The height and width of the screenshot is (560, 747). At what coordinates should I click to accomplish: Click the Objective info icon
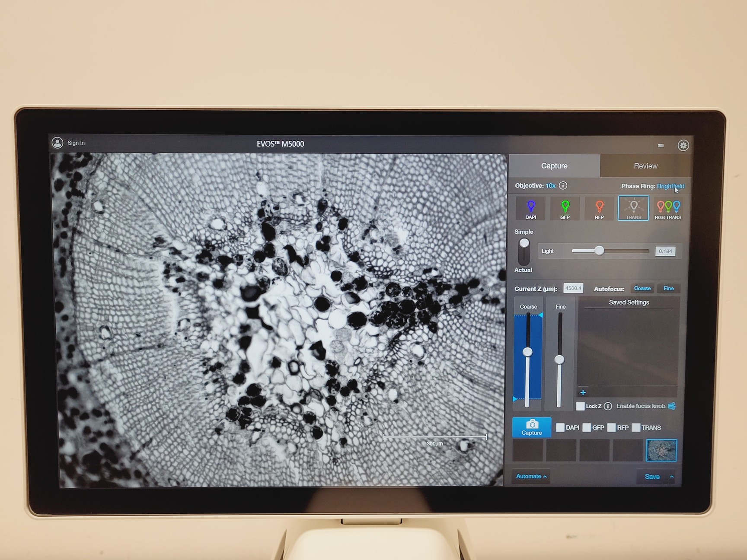pyautogui.click(x=563, y=185)
